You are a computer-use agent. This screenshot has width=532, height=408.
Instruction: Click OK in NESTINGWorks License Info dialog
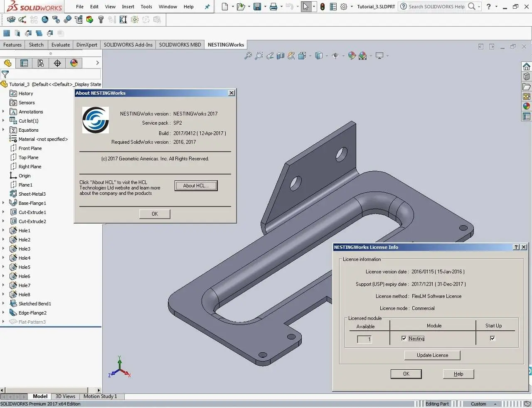pos(406,374)
